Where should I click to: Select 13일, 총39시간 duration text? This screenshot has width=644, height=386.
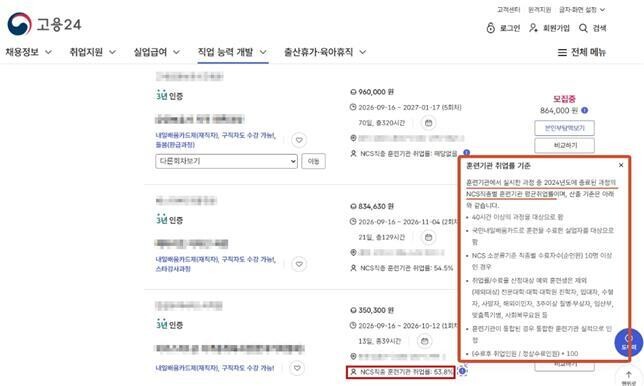click(379, 341)
